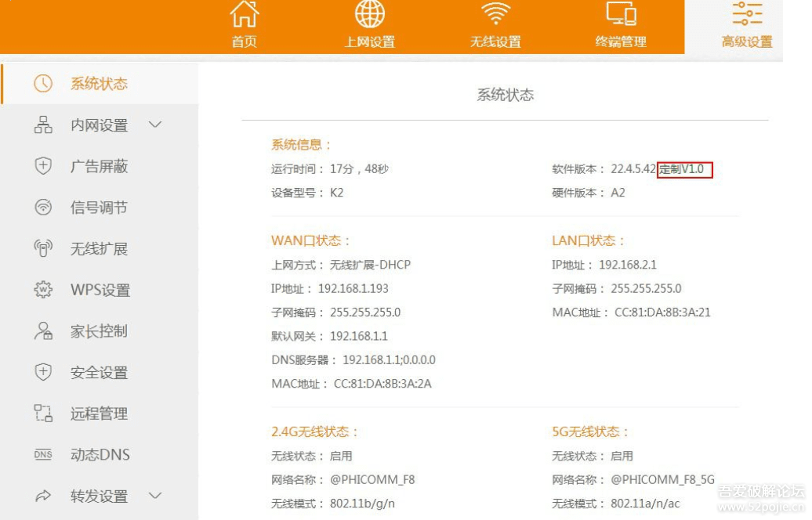
Task: Click default gateway 192.168.1.1
Action: tap(359, 336)
